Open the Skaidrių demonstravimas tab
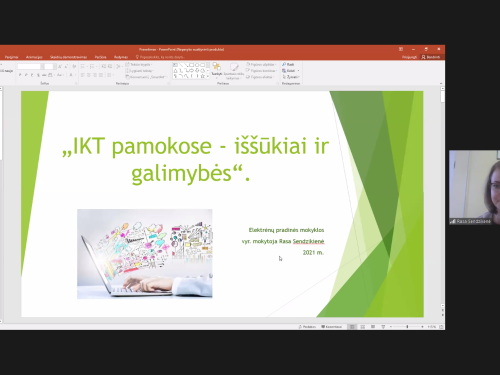This screenshot has height=375, width=500. click(68, 57)
